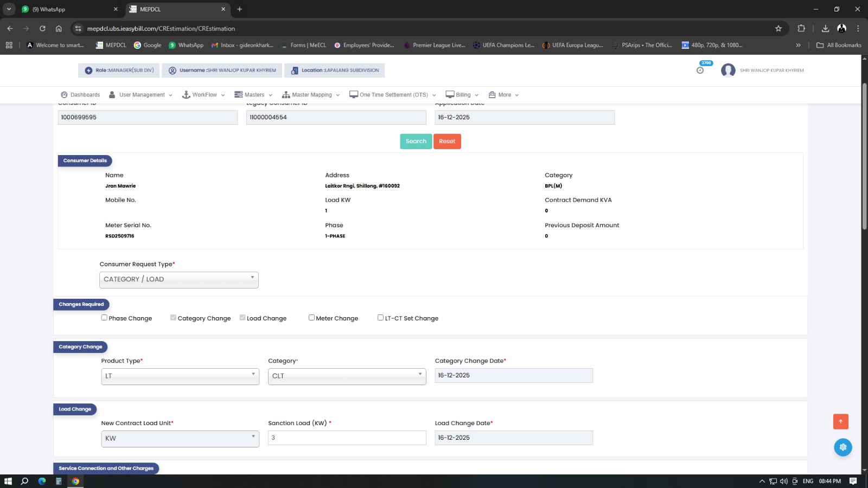This screenshot has height=488, width=868.
Task: Click the green Search button
Action: coord(416,142)
